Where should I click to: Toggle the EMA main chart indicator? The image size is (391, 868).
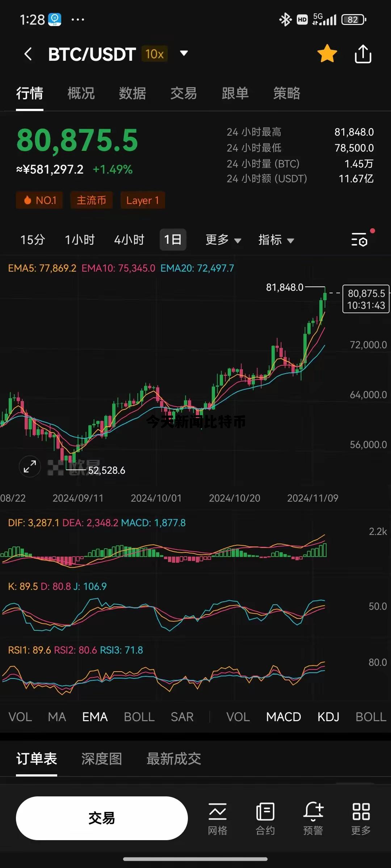coord(95,717)
